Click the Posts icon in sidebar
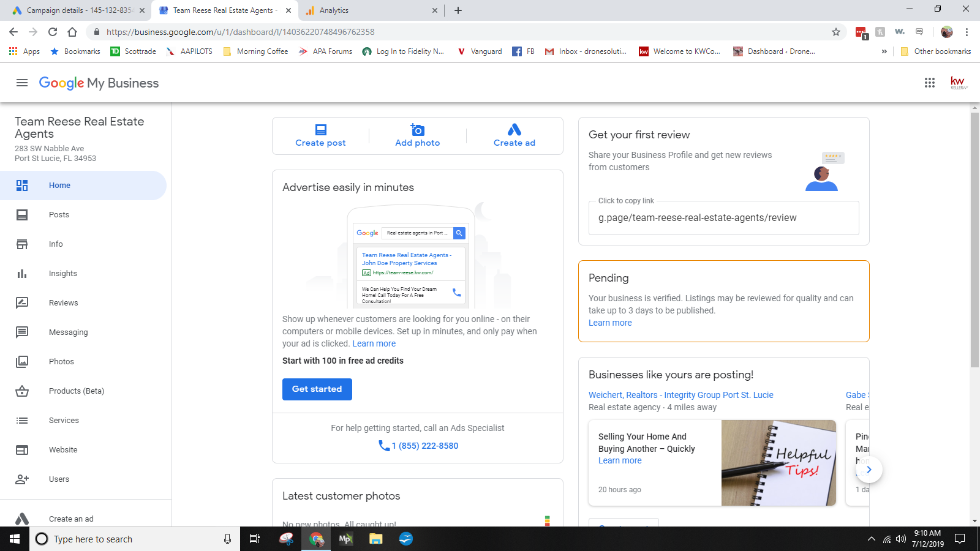The image size is (980, 551). click(x=22, y=215)
